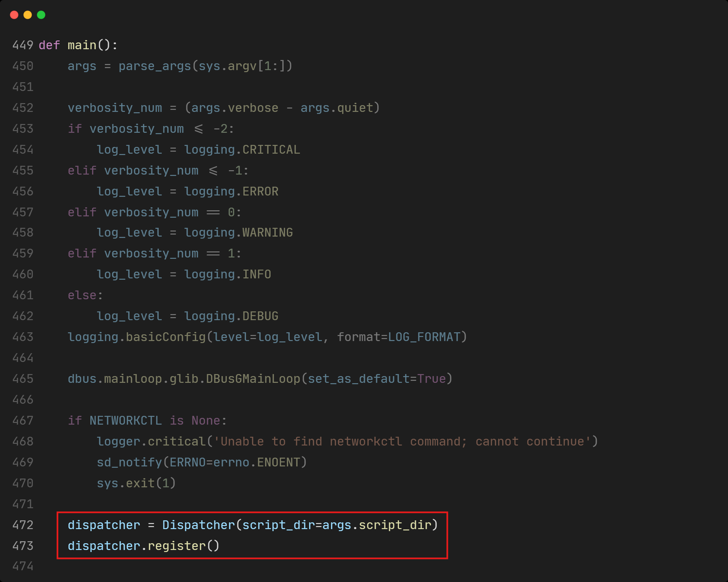Click NETWORKCTL constant on line 467
The width and height of the screenshot is (728, 582).
click(x=126, y=421)
